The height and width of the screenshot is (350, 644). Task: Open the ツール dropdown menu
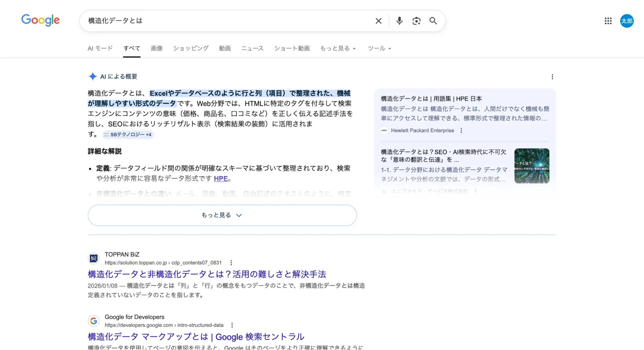[x=379, y=48]
